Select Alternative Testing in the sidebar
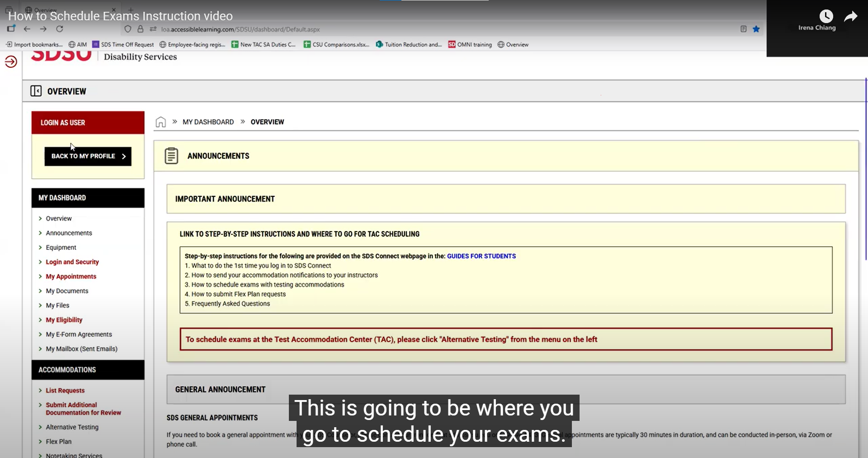Screen dimensions: 868x458 72,427
